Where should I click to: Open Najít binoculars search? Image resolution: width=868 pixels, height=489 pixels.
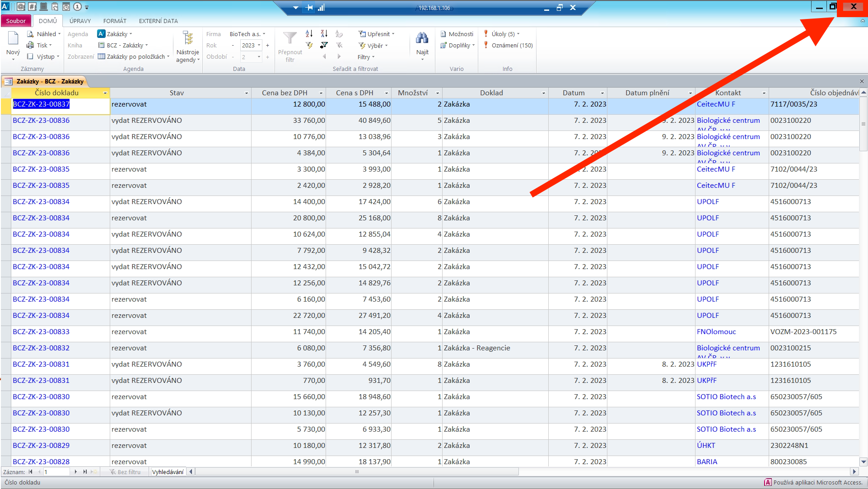422,45
